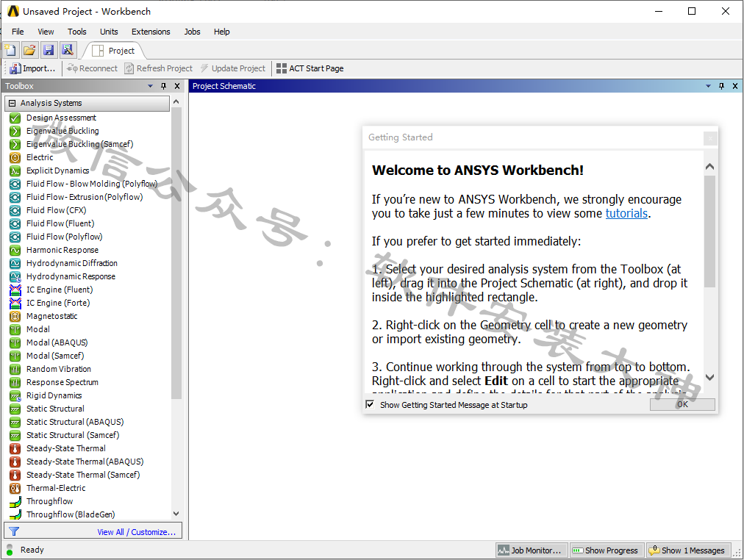Open the Units menu

pos(109,32)
